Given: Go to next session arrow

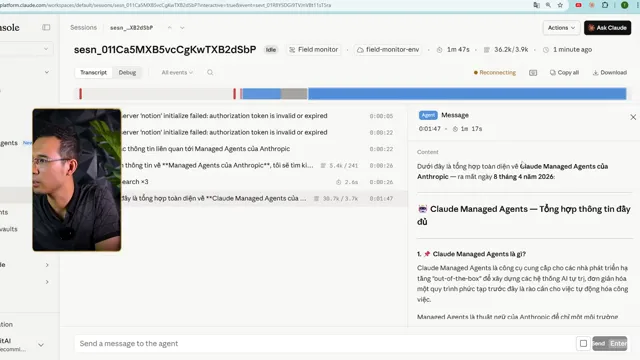Looking at the screenshot, I should (182, 28).
